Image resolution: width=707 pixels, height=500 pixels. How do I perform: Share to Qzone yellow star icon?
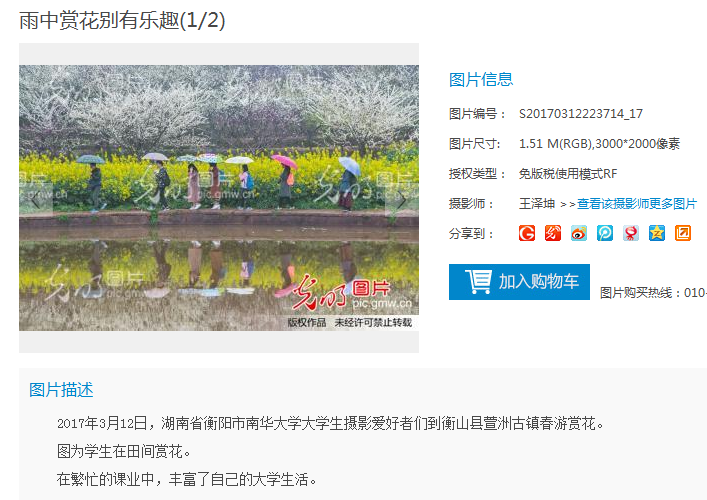click(x=657, y=233)
